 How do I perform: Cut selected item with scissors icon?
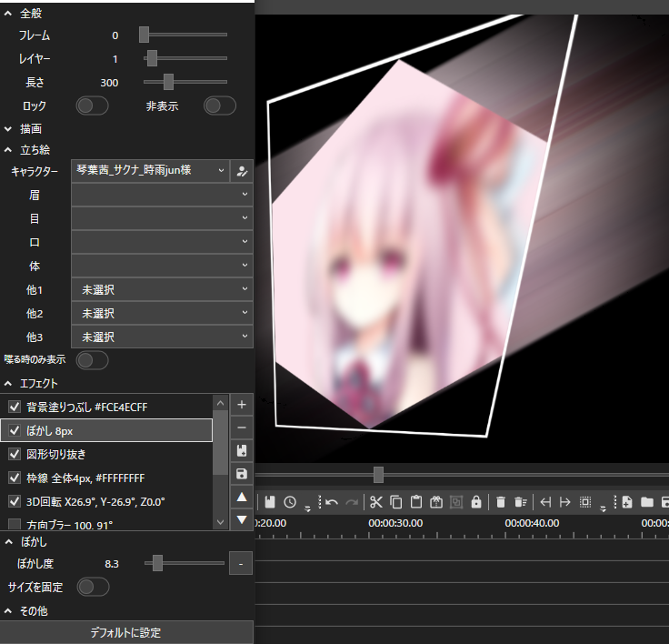376,502
